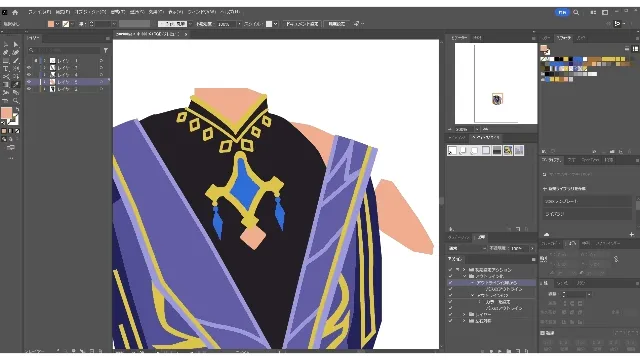Select the Direct Selection tool
This screenshot has width=640, height=360.
16,44
